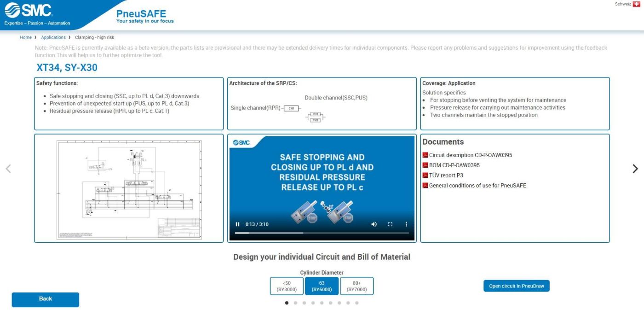
Task: Seek within the video progress bar
Action: [322, 233]
